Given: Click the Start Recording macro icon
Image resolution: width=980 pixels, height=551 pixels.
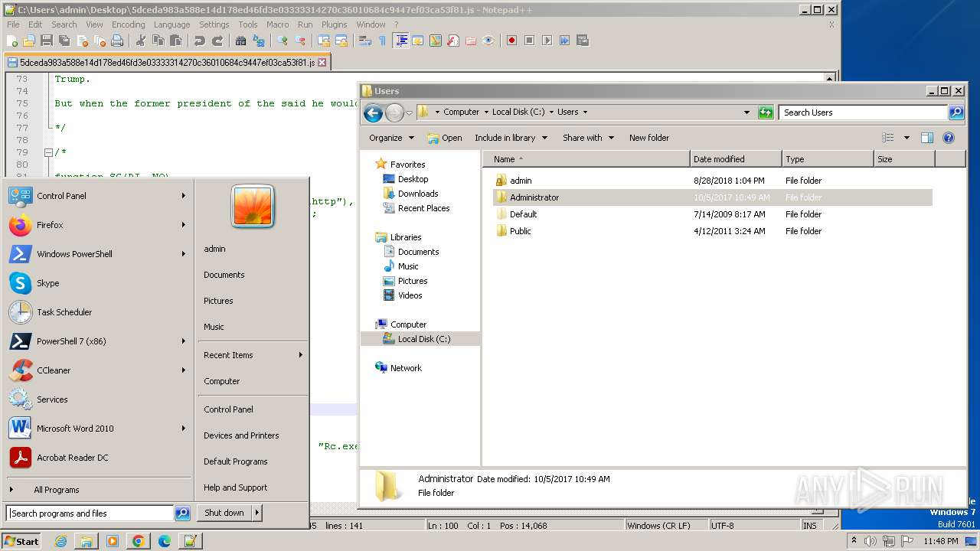Looking at the screenshot, I should pyautogui.click(x=512, y=41).
